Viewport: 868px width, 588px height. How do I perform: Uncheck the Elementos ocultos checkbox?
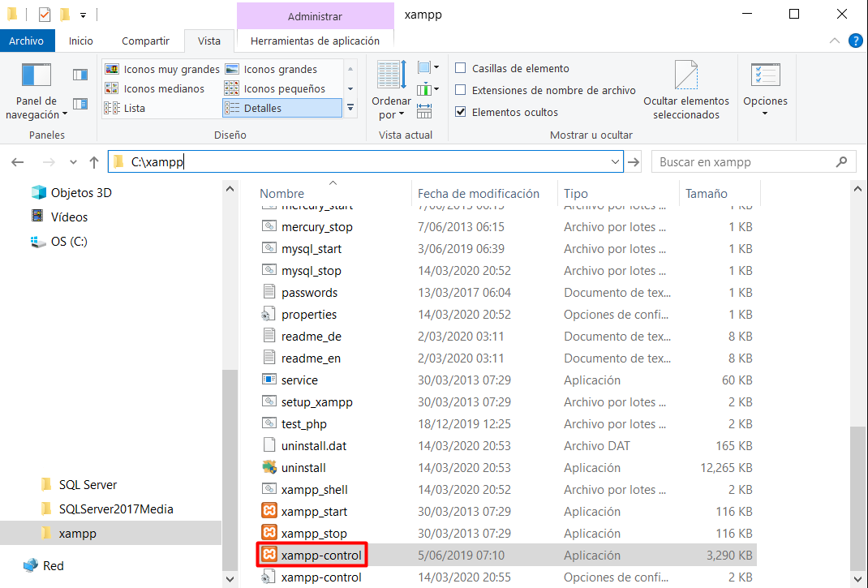tap(461, 113)
